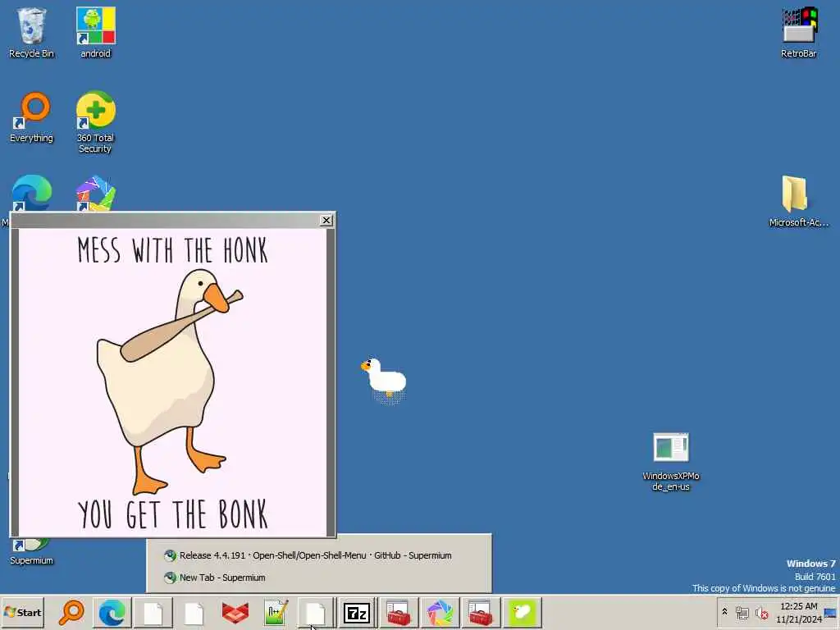Viewport: 840px width, 630px height.
Task: Click the muted volume tray icon
Action: [x=761, y=612]
